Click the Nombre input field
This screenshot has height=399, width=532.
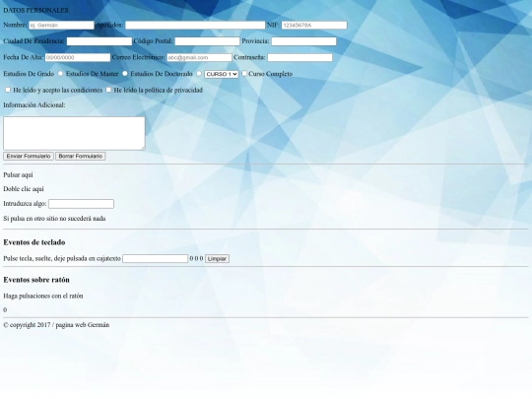click(61, 25)
